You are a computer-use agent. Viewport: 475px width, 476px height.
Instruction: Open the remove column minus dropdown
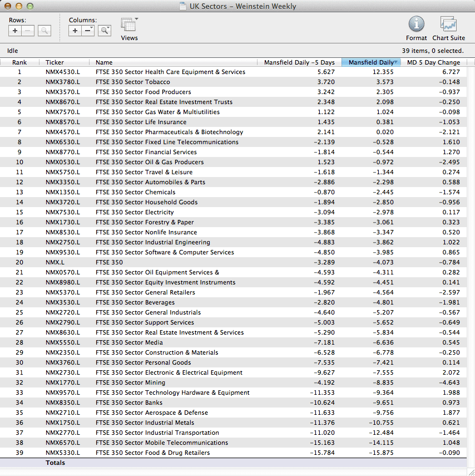click(x=88, y=31)
